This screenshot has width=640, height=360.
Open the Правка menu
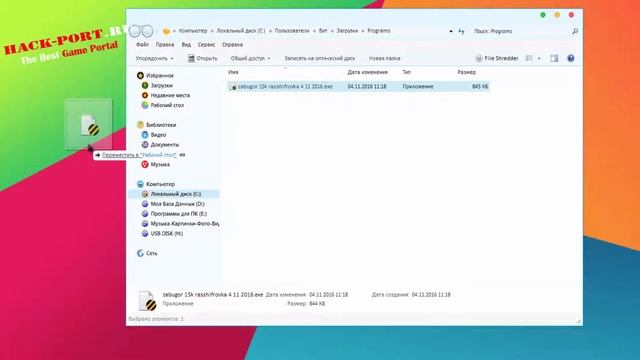164,44
